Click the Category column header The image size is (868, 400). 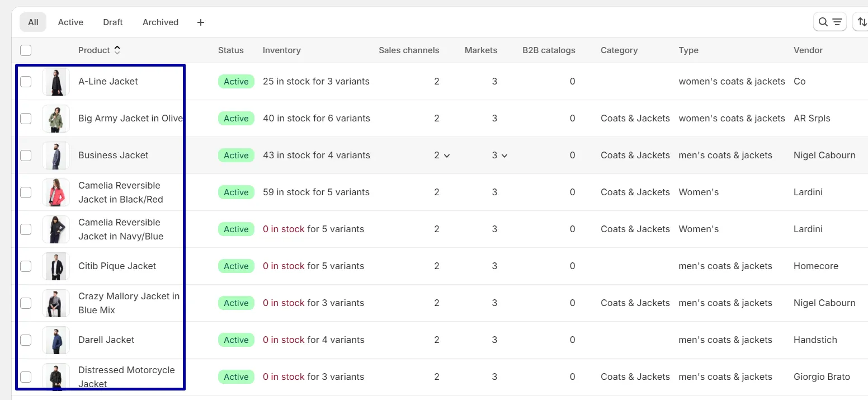pos(619,50)
